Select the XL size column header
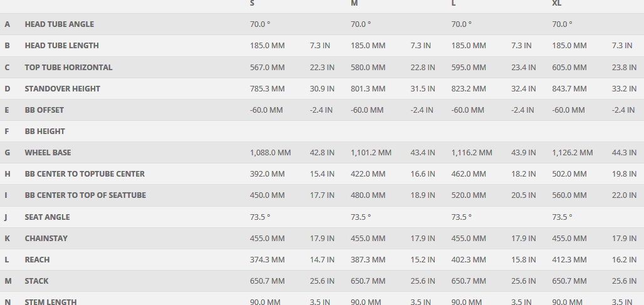 pyautogui.click(x=556, y=3)
